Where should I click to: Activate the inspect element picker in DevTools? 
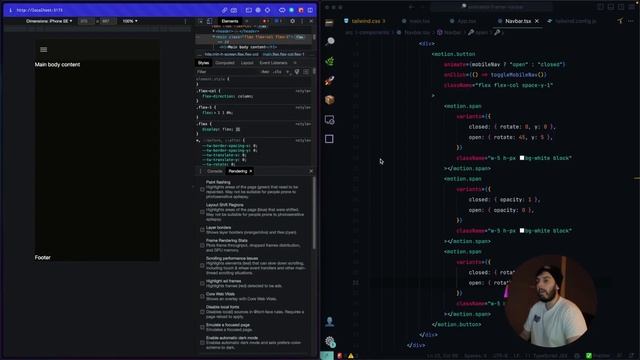point(201,21)
